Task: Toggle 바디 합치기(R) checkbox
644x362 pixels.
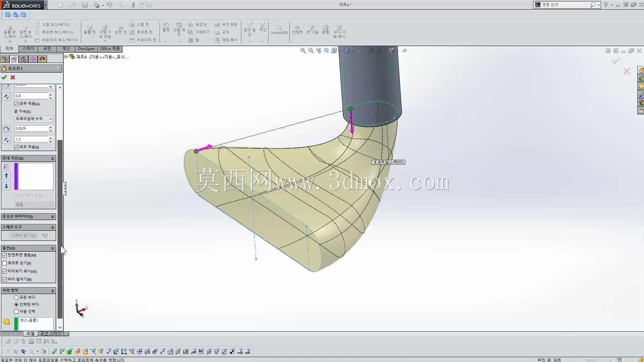Action: pos(5,280)
